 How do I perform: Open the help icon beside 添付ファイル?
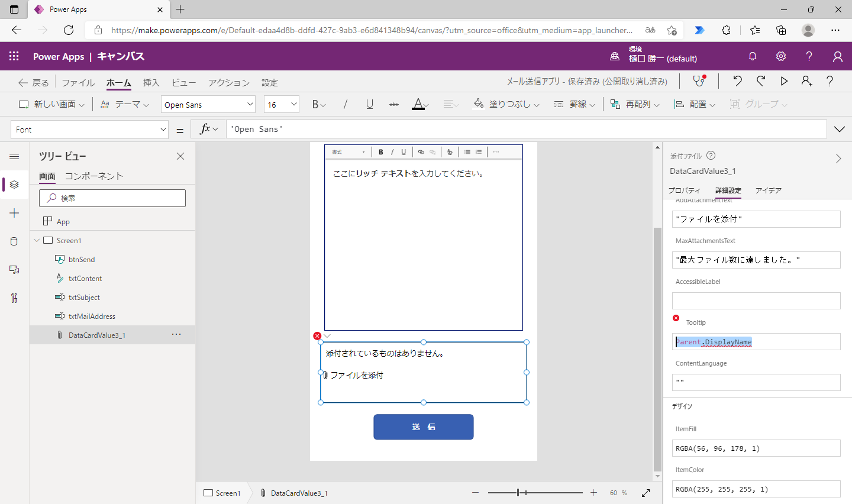[711, 156]
